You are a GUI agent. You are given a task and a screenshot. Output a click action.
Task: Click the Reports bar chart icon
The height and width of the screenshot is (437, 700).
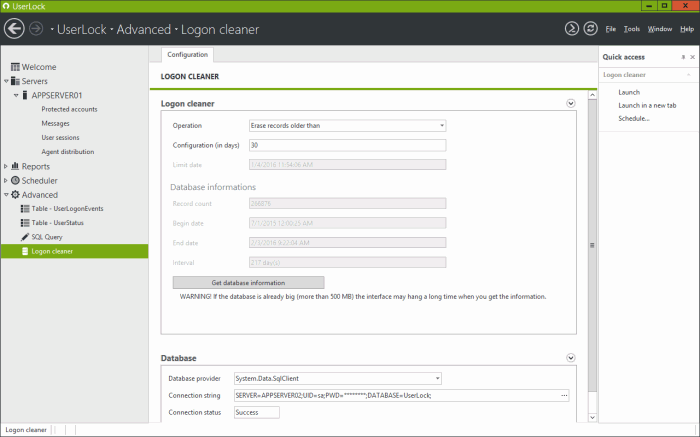[15, 166]
